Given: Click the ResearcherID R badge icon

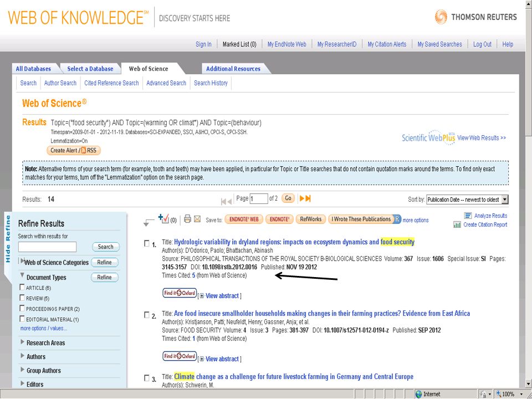Looking at the screenshot, I should click(x=397, y=219).
